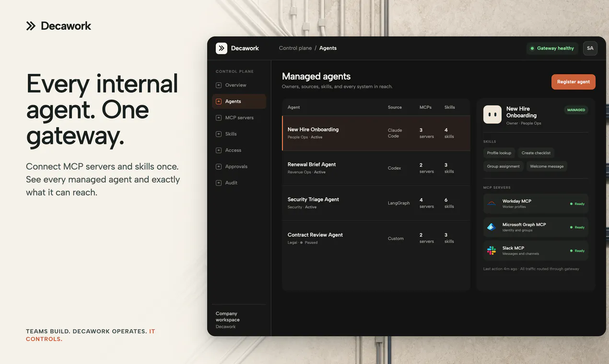Image resolution: width=609 pixels, height=364 pixels.
Task: Open the Access section
Action: (239, 150)
